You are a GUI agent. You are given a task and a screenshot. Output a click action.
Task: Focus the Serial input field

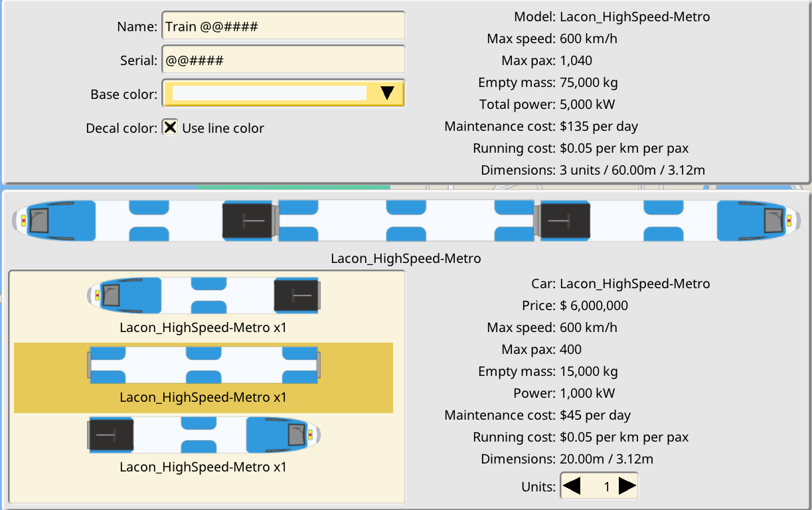click(283, 60)
